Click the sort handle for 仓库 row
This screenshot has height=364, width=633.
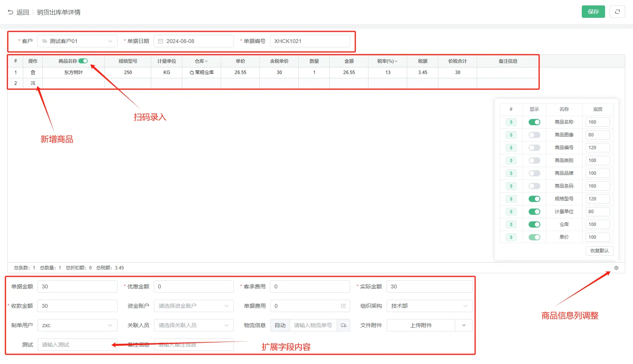pyautogui.click(x=511, y=224)
